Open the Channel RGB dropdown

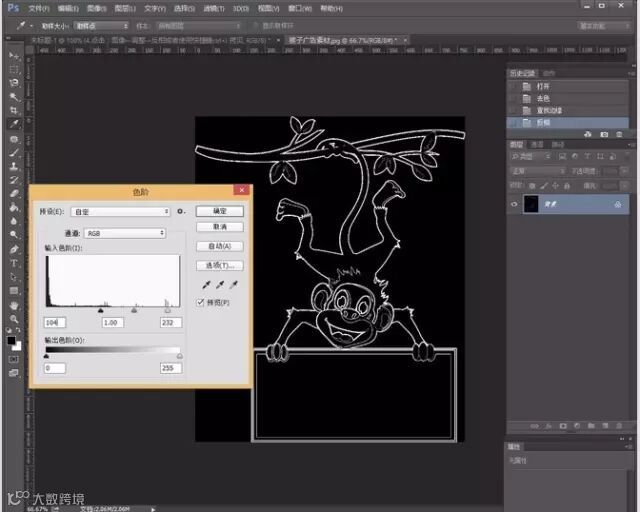point(125,233)
